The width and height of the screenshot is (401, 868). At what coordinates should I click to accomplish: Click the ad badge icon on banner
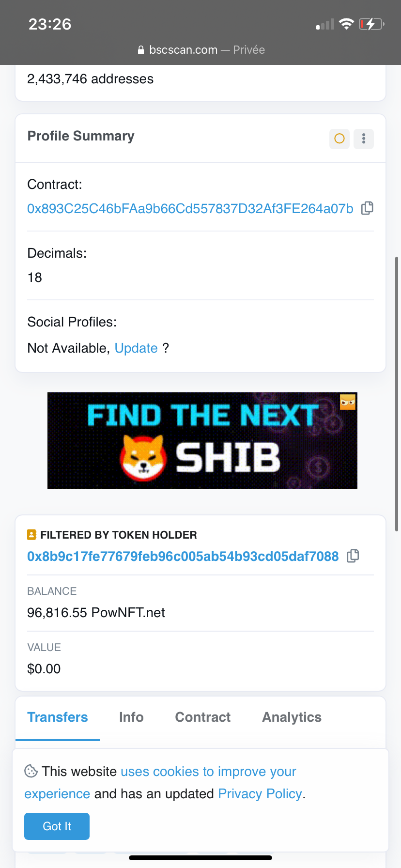pos(348,402)
